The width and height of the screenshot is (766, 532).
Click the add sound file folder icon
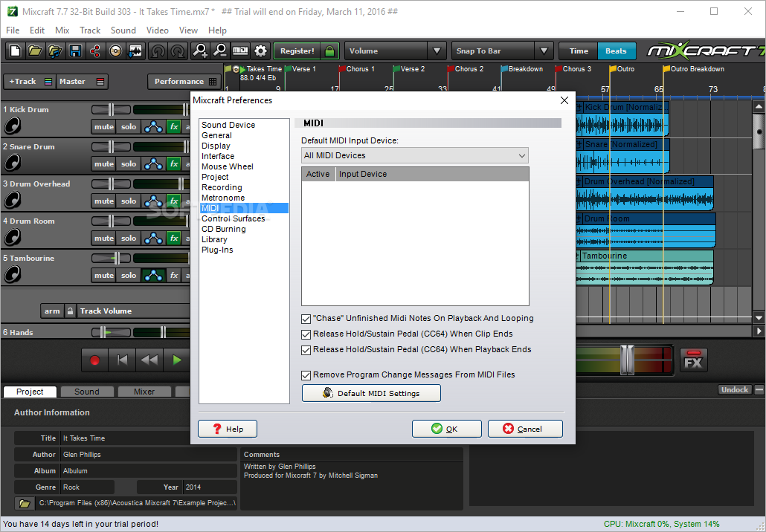click(55, 51)
